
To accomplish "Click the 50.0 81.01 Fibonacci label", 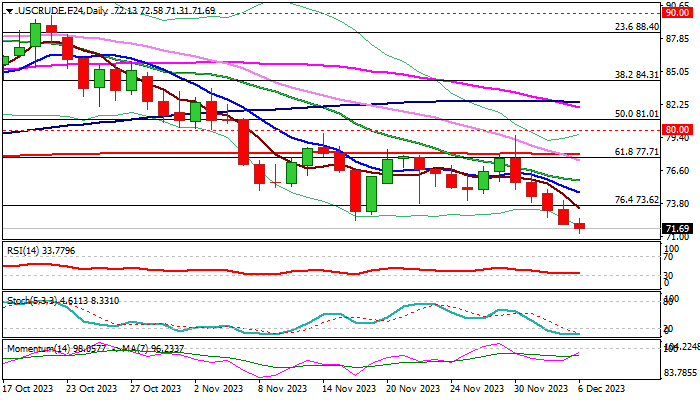I will [x=637, y=114].
